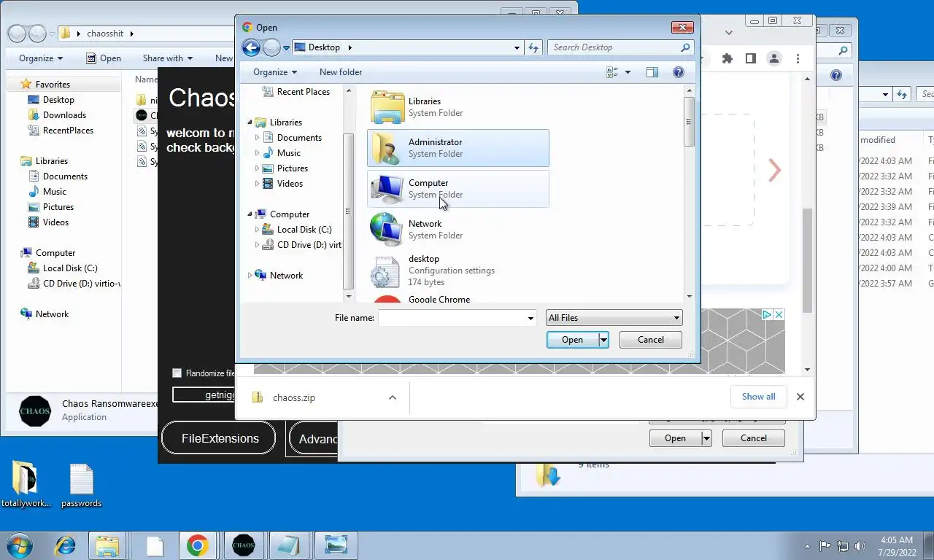Viewport: 934px width, 560px height.
Task: Open Chrome extensions puzzle icon
Action: click(x=727, y=58)
